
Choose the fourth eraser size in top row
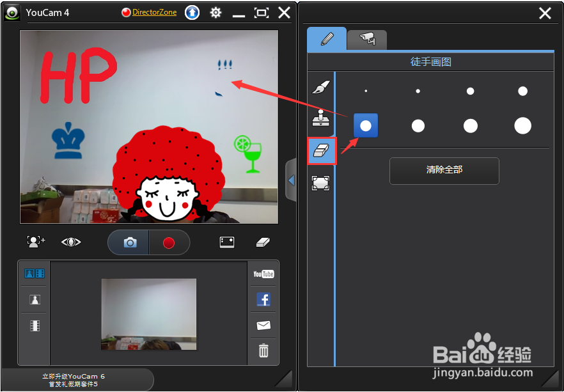(522, 91)
